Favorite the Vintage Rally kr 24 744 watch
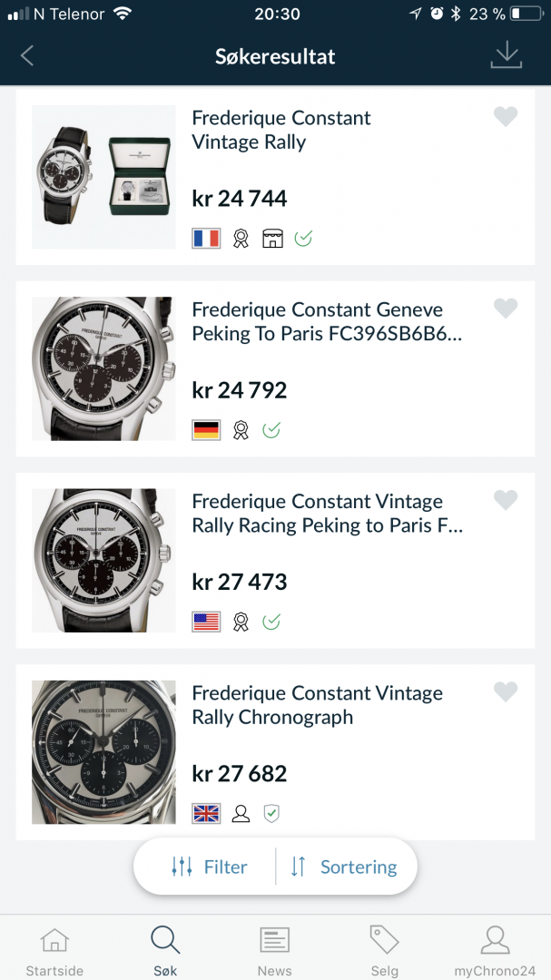The height and width of the screenshot is (980, 551). click(x=506, y=116)
